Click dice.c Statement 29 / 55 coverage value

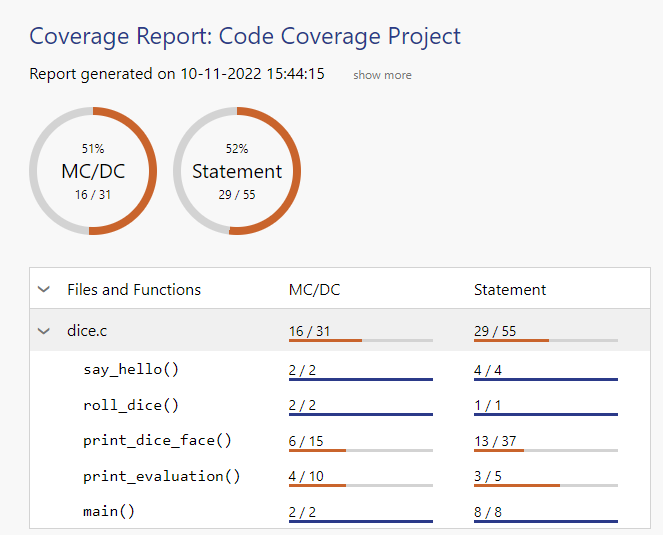pos(495,330)
